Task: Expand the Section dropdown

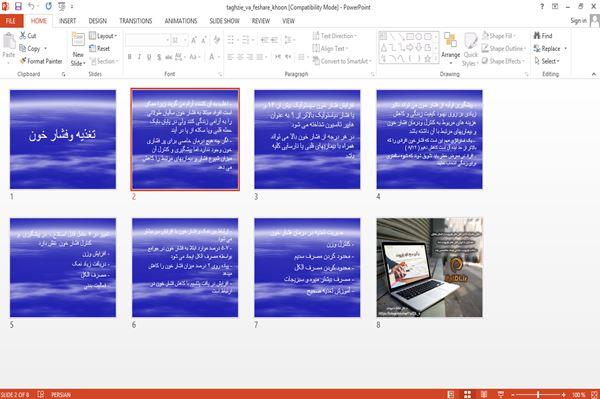Action: pyautogui.click(x=104, y=61)
